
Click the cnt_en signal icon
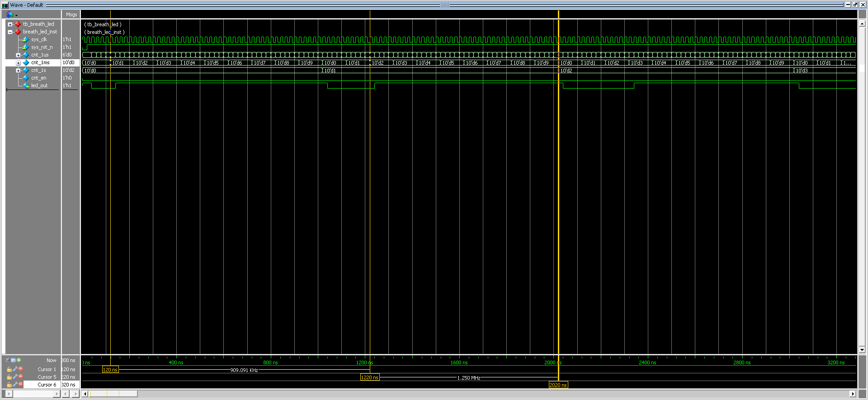click(26, 78)
